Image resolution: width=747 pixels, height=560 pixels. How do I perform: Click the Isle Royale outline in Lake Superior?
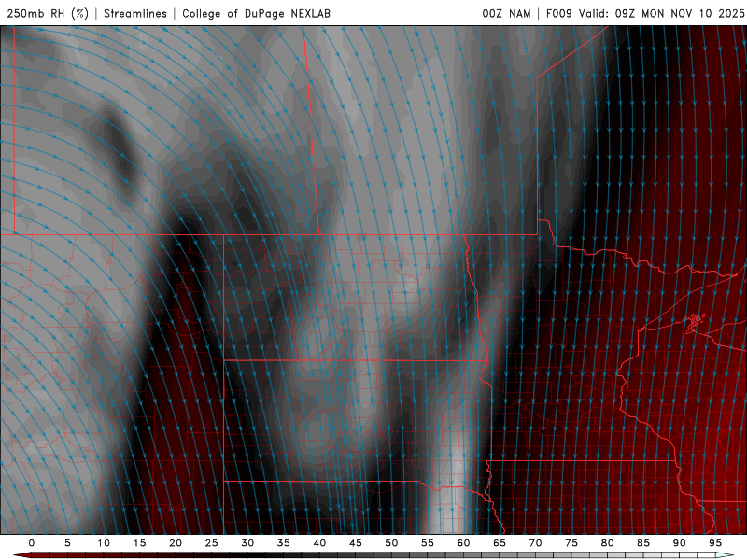(x=696, y=323)
